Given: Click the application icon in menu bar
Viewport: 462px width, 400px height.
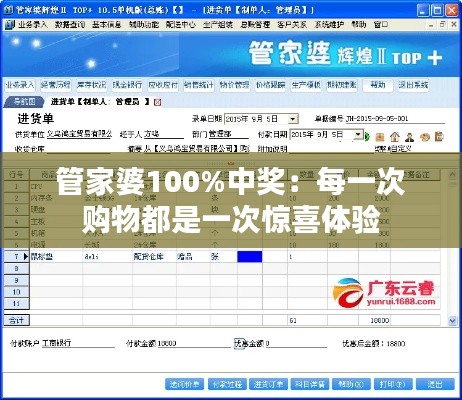Looking at the screenshot, I should pos(10,25).
